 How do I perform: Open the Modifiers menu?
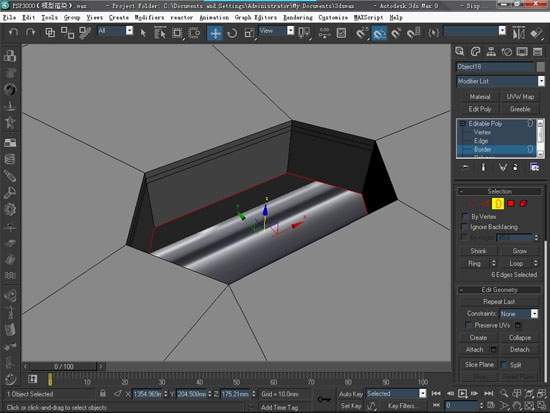coord(149,18)
